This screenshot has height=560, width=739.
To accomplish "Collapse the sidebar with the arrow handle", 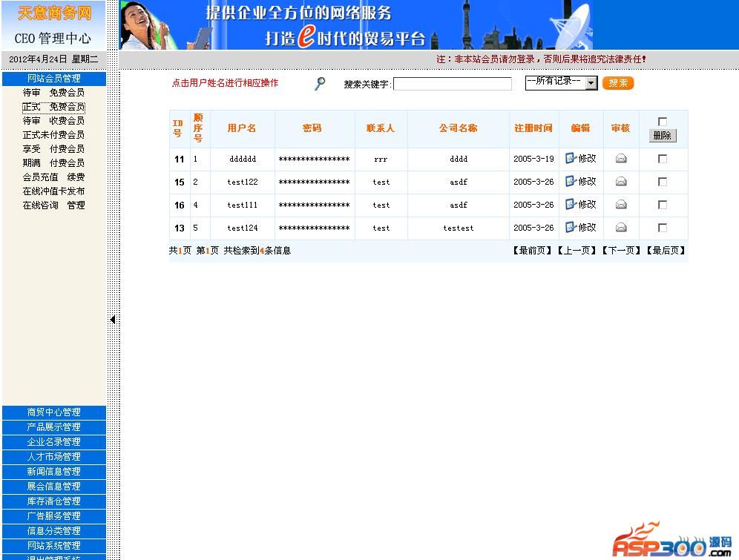I will click(x=113, y=320).
